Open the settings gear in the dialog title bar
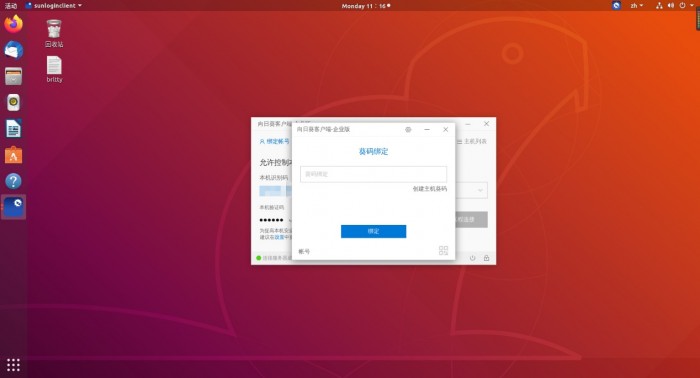Image resolution: width=700 pixels, height=378 pixels. click(408, 129)
